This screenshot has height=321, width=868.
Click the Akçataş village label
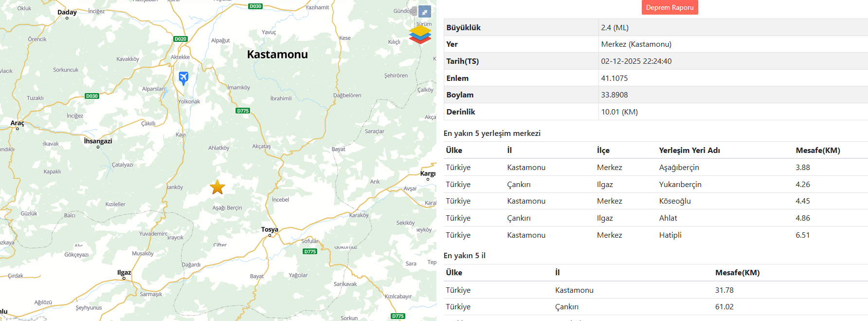[x=261, y=146]
